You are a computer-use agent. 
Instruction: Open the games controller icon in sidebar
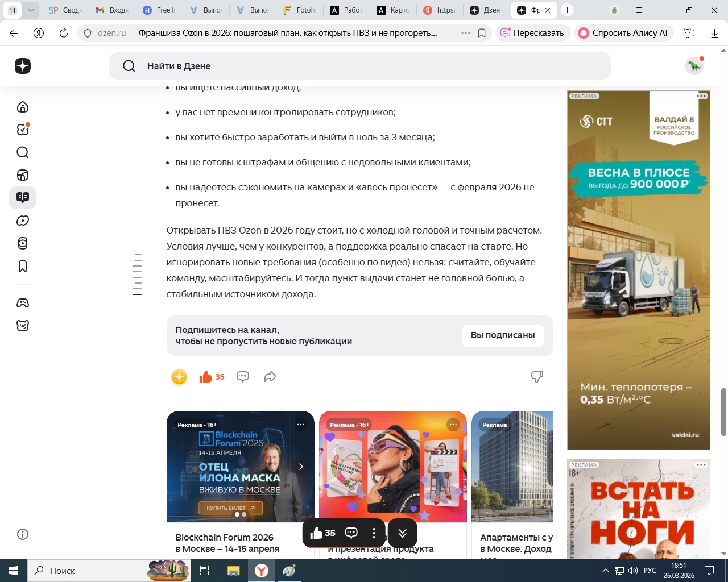(x=23, y=303)
